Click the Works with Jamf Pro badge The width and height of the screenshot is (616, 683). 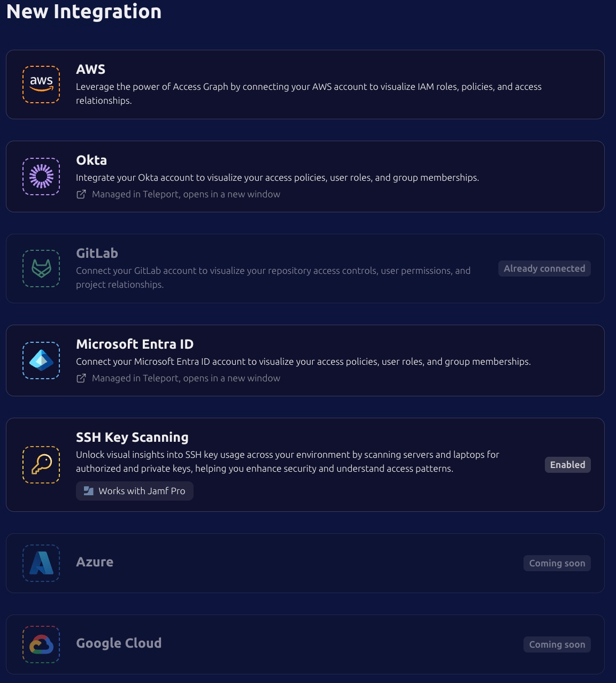point(134,490)
